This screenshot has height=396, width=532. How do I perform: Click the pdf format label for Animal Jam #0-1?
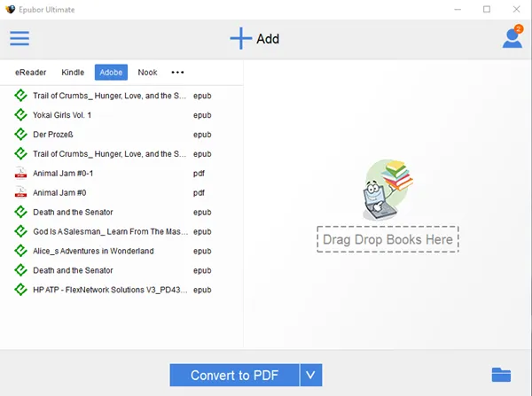pyautogui.click(x=199, y=174)
